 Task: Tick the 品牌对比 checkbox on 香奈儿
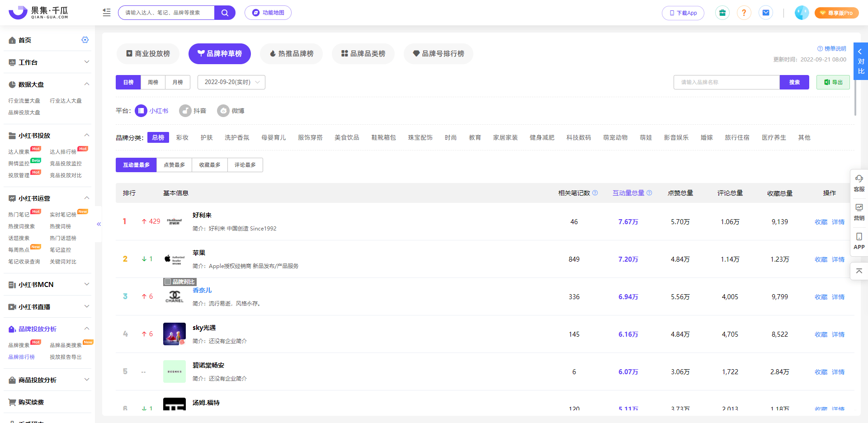click(168, 282)
